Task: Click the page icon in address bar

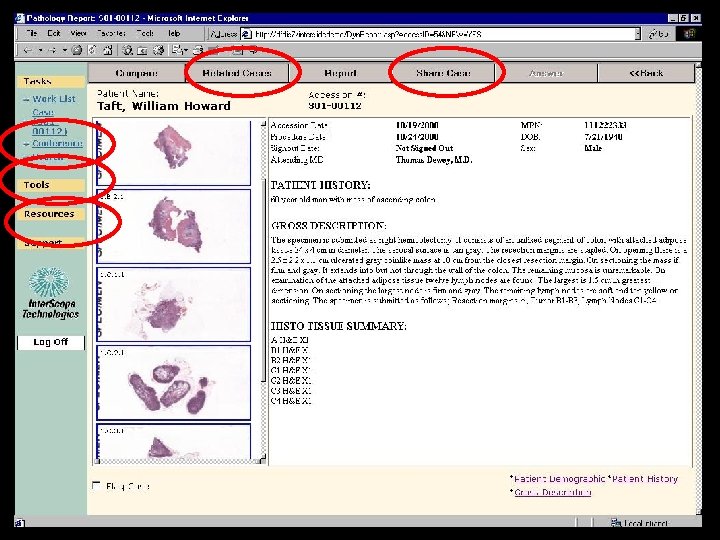Action: (x=247, y=34)
